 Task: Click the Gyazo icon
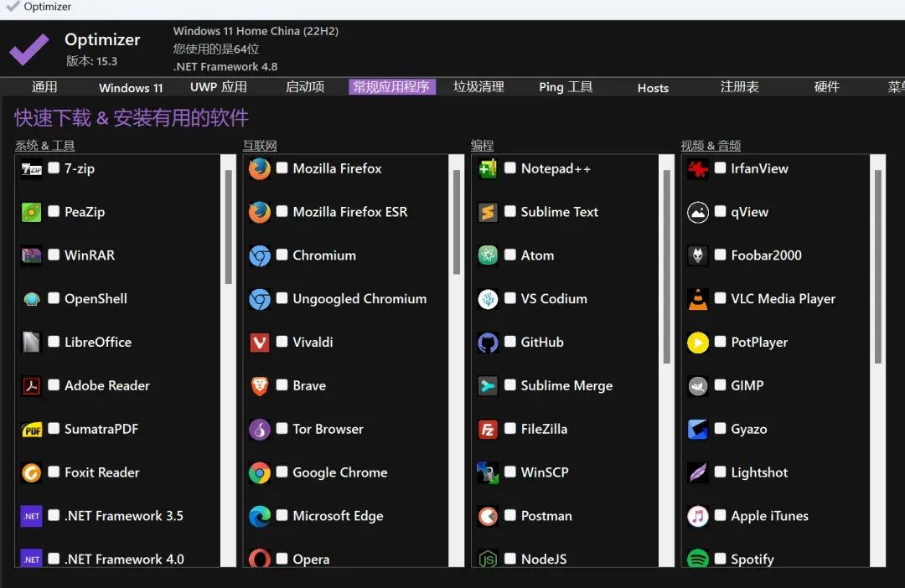coord(698,430)
